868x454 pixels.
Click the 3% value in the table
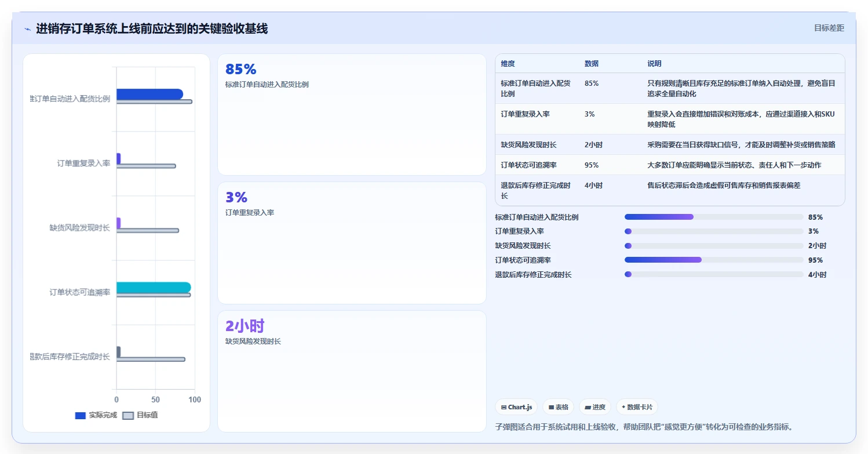pos(590,114)
